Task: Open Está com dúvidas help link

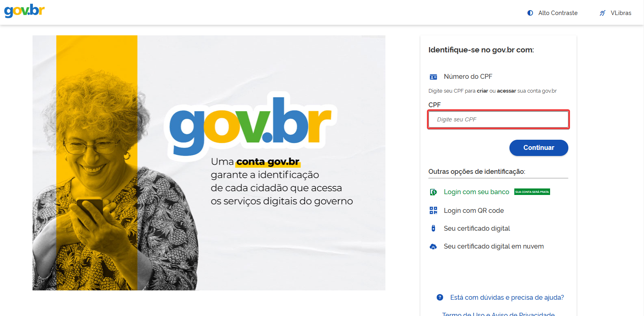Action: pos(507,297)
